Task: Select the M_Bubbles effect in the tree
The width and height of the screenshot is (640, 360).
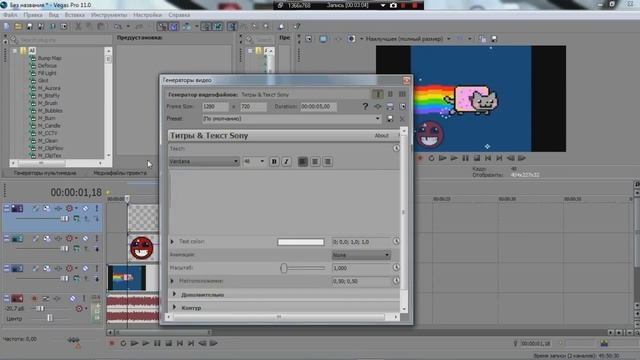Action: 50,111
